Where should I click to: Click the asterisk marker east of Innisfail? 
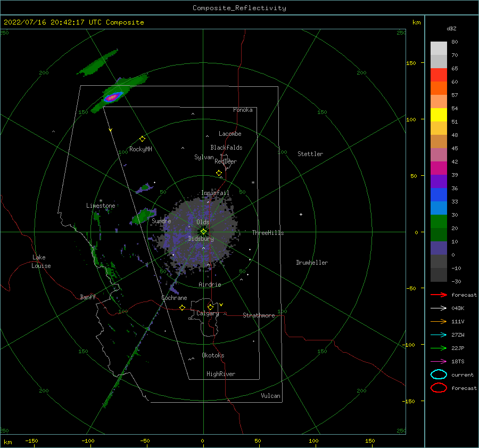click(253, 183)
